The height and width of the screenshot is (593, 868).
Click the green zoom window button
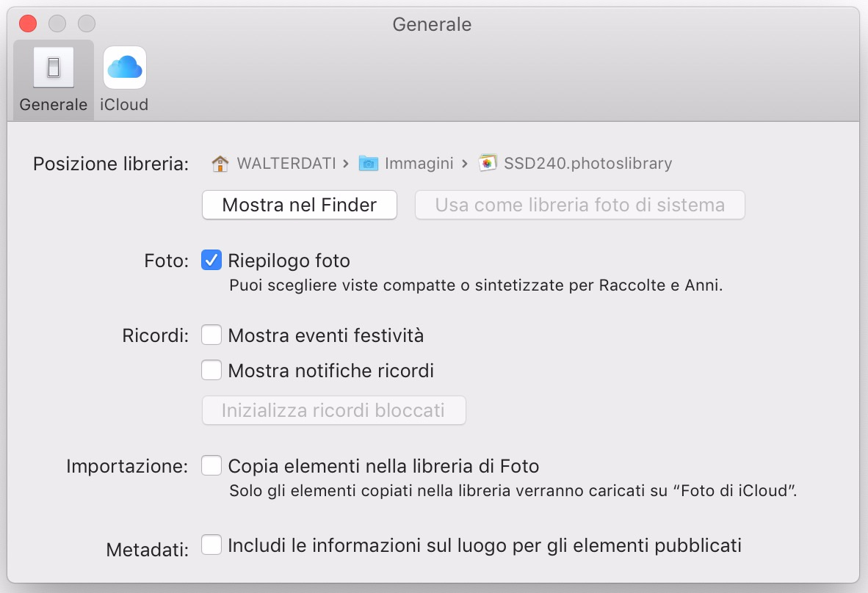87,23
